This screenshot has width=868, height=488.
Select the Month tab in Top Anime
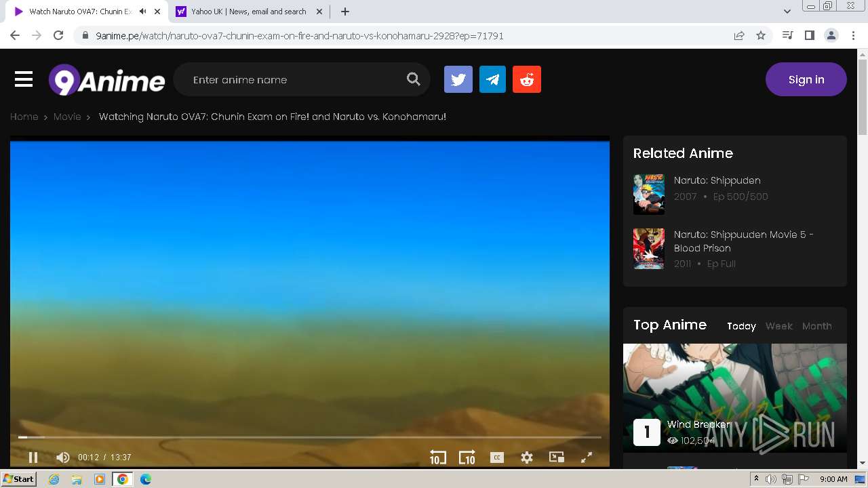817,326
